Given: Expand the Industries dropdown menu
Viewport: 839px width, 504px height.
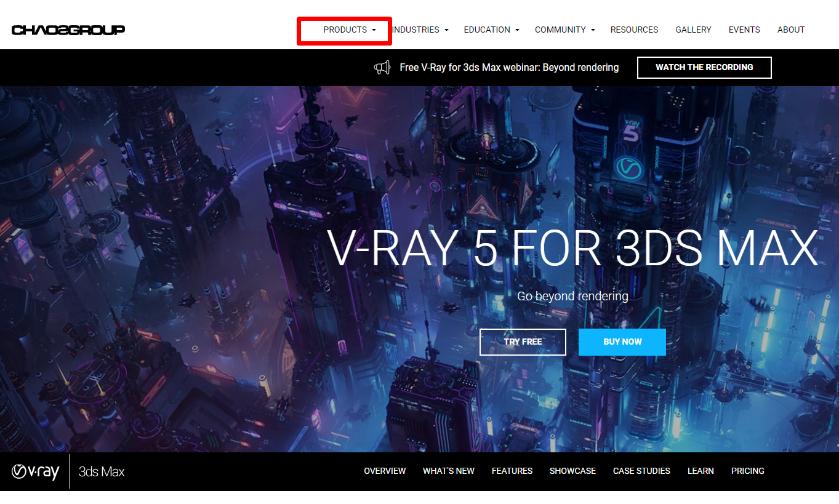Looking at the screenshot, I should (420, 30).
